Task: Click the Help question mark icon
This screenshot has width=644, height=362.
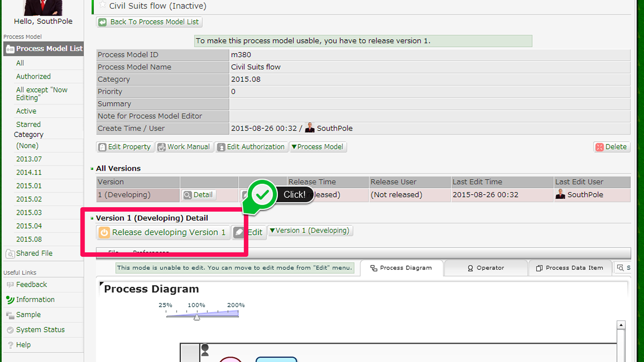Action: 10,345
